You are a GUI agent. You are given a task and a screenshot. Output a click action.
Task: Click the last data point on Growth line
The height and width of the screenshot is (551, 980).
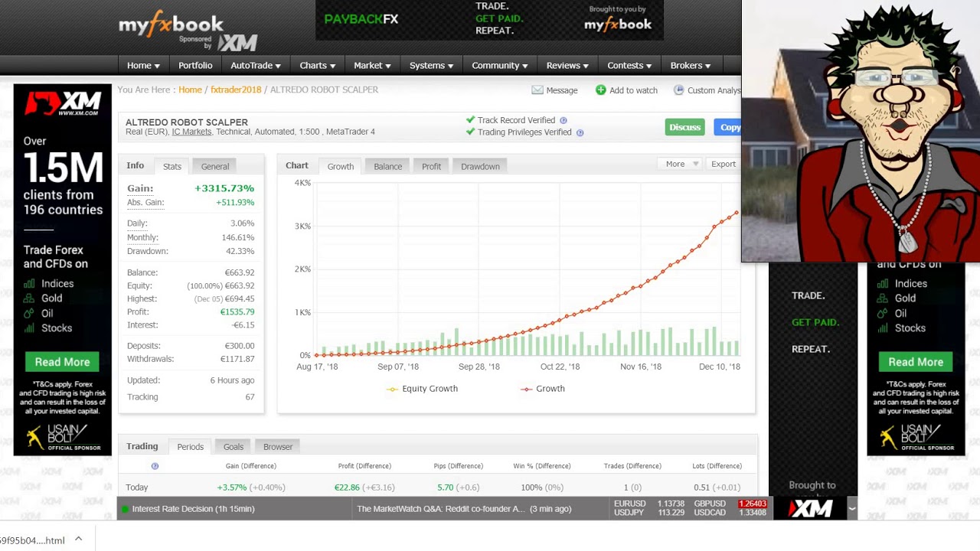coord(737,214)
